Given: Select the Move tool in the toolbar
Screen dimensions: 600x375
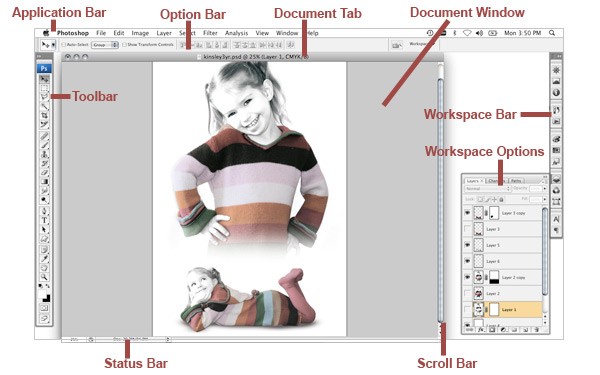Looking at the screenshot, I should tap(44, 79).
